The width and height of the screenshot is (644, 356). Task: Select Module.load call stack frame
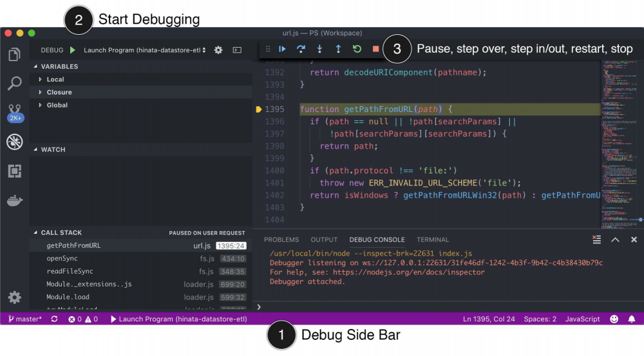click(141, 297)
